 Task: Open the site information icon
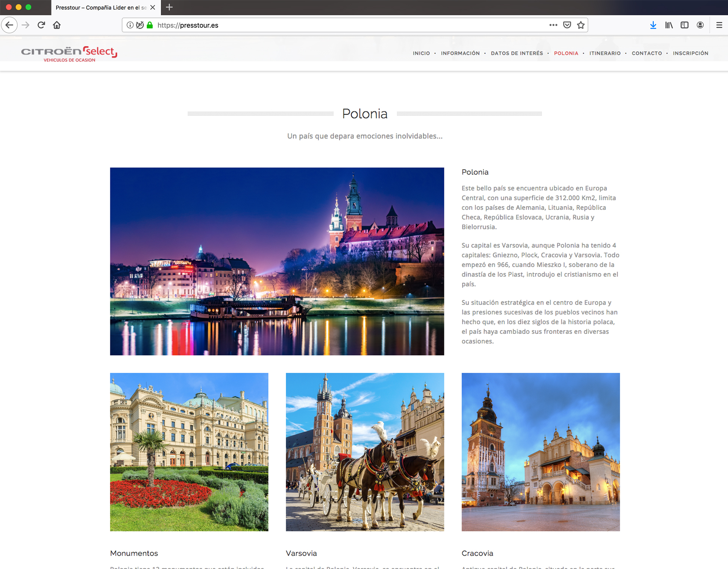tap(130, 25)
